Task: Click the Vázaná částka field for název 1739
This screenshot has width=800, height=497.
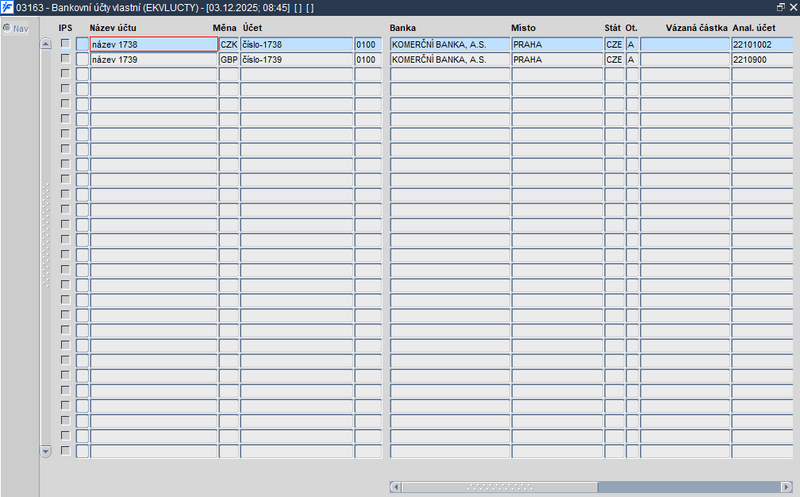Action: coord(685,60)
